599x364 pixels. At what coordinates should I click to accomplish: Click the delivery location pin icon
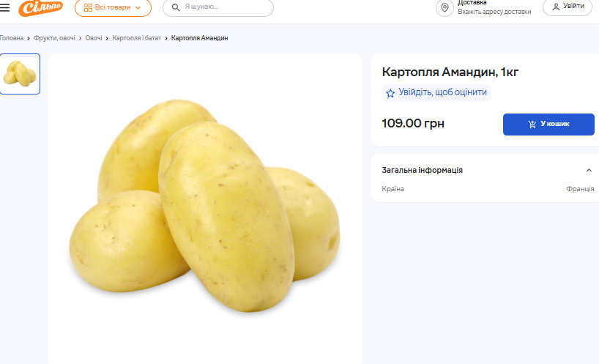pos(444,8)
